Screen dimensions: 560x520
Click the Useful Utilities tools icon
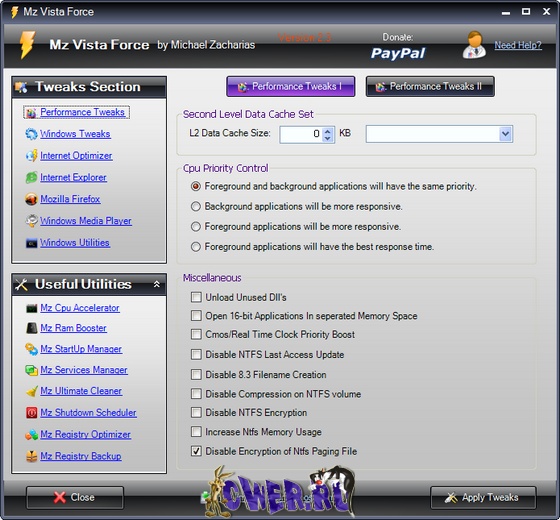(21, 285)
